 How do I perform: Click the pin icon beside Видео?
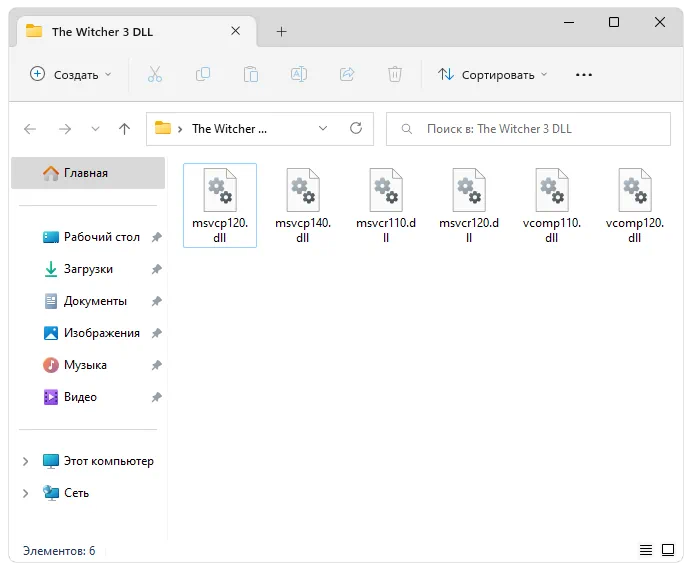[157, 397]
